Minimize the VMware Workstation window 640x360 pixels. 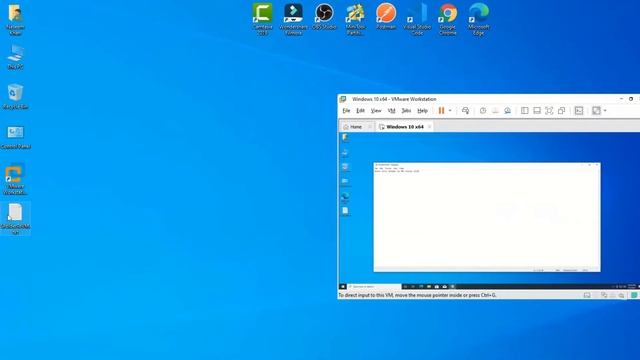[621, 99]
